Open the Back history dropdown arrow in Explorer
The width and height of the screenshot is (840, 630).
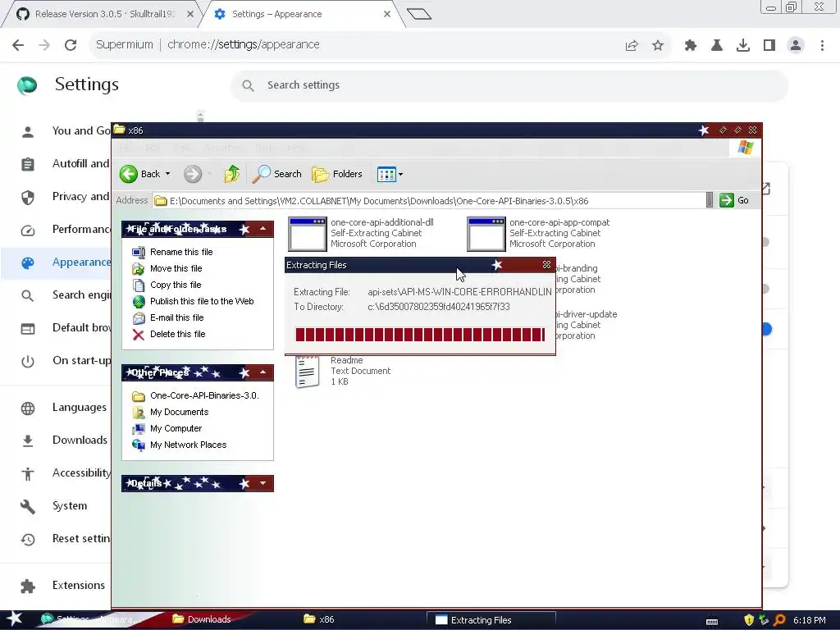[x=167, y=174]
